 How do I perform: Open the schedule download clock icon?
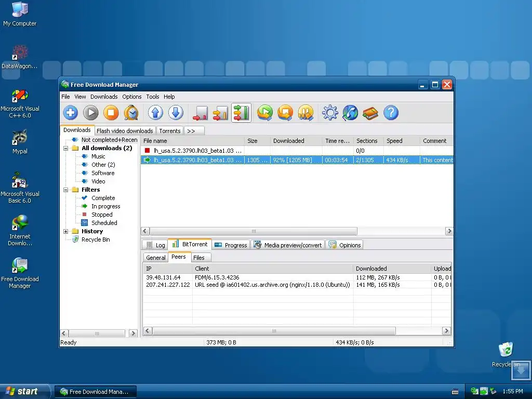pyautogui.click(x=131, y=113)
